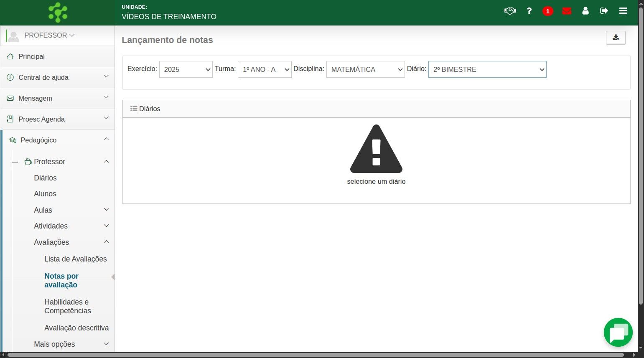Viewport: 644px width, 358px height.
Task: Open Notas por avaliação link
Action: (61, 280)
